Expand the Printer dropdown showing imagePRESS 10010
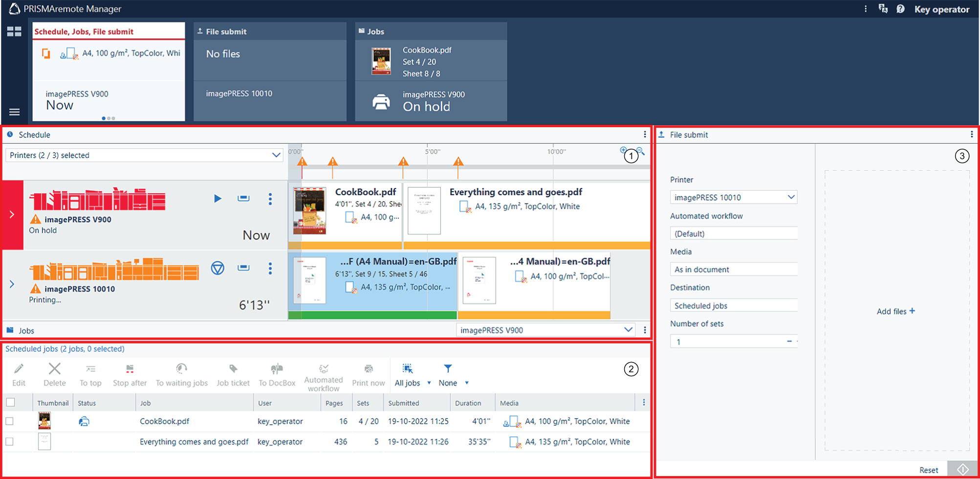 [x=733, y=197]
